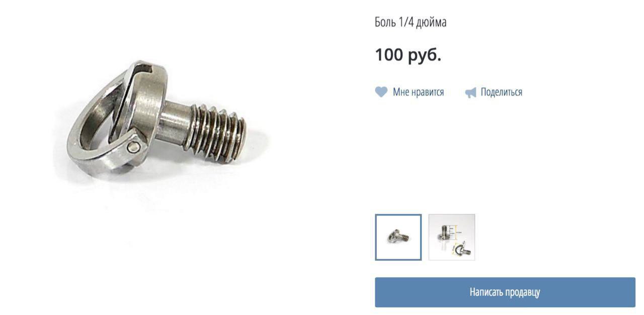Click the small screw inside the selected thumbnail
644x315 pixels.
pyautogui.click(x=398, y=237)
